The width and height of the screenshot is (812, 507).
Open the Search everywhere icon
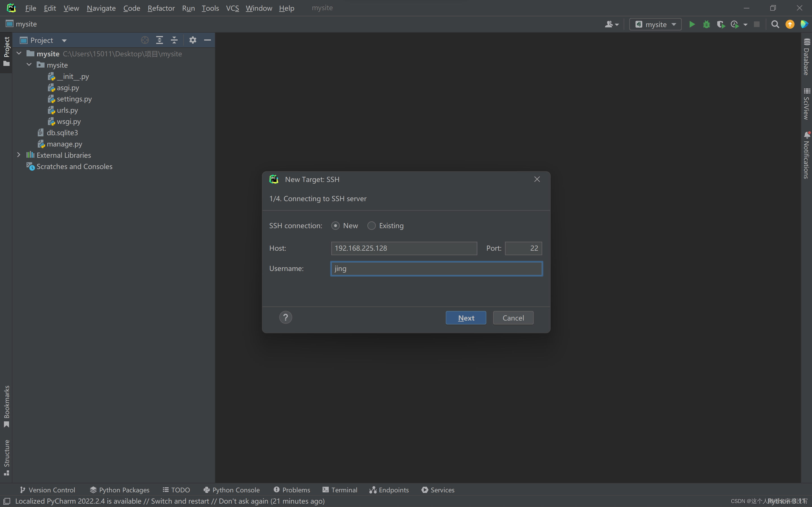[775, 24]
